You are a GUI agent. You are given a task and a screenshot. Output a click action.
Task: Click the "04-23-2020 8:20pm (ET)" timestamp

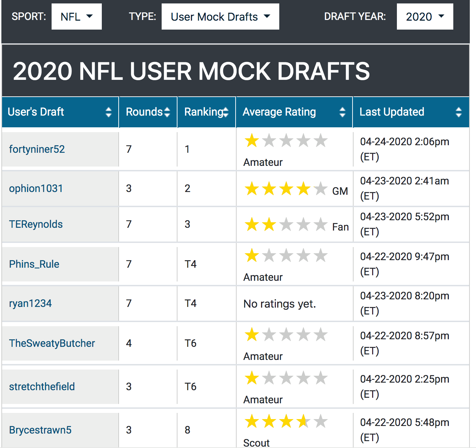405,303
